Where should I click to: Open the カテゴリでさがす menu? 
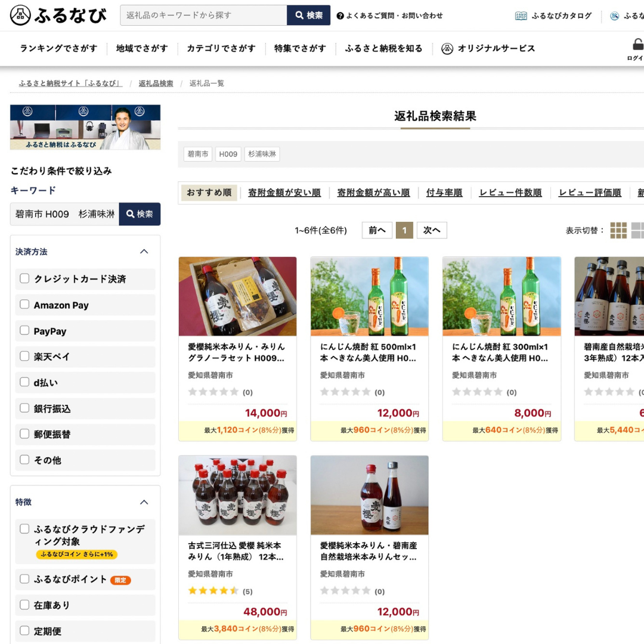221,48
